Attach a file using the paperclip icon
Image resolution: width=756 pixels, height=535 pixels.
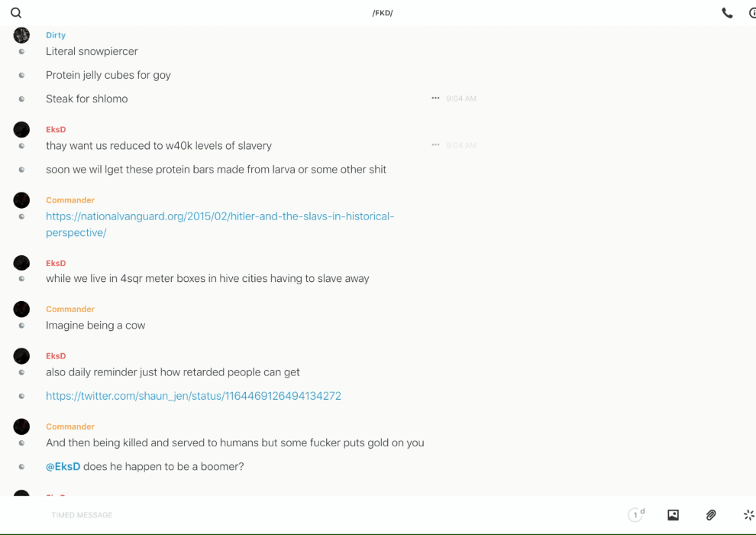click(711, 515)
